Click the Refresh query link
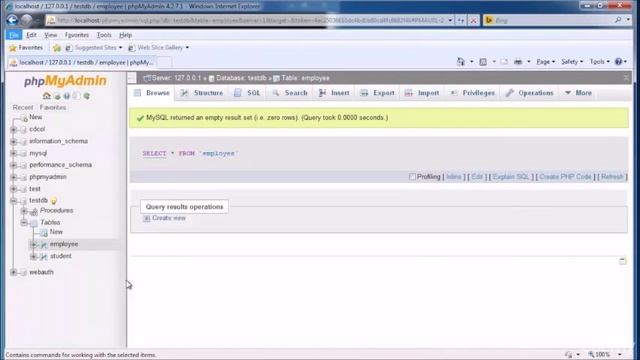Viewport: 640px width, 360px height. [x=612, y=177]
